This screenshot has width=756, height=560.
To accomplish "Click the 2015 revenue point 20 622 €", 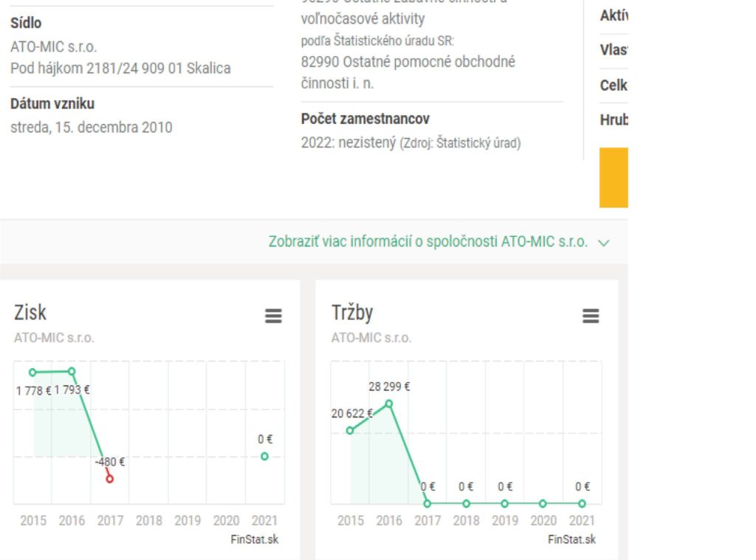I will pyautogui.click(x=350, y=430).
